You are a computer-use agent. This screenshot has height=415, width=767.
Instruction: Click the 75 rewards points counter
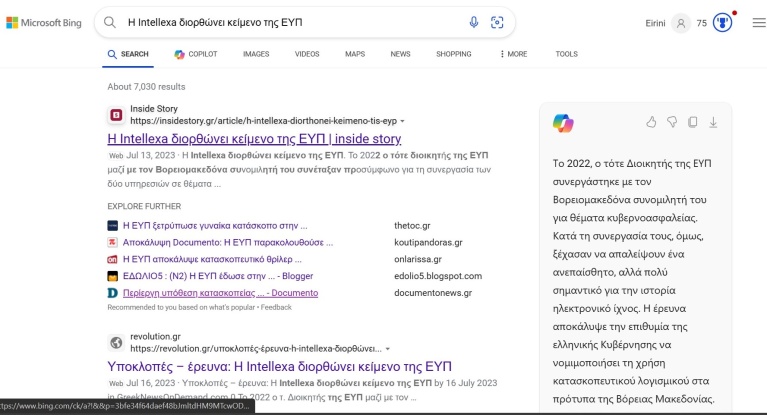(x=702, y=23)
